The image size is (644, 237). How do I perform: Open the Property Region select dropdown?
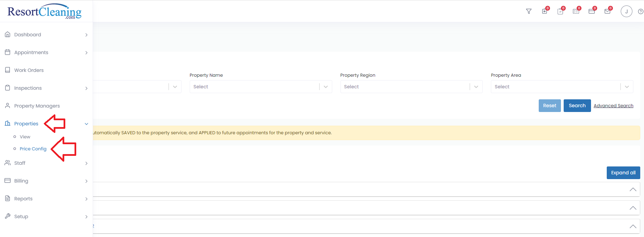point(411,87)
